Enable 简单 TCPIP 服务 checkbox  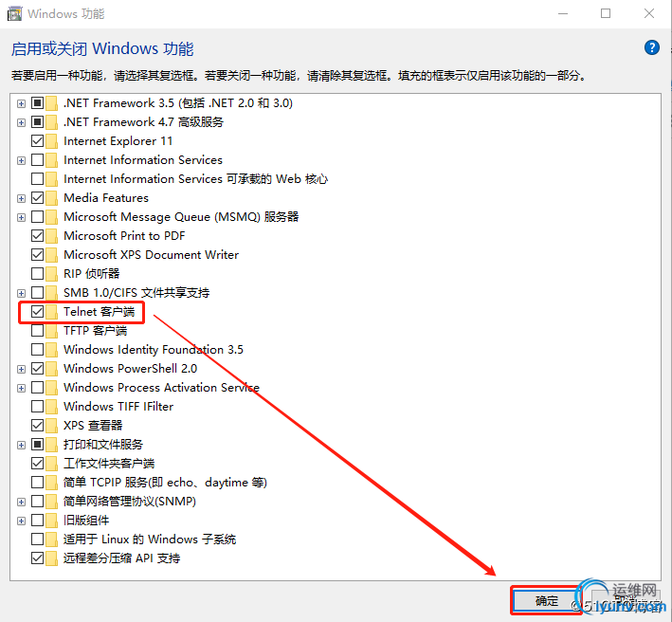tap(37, 483)
